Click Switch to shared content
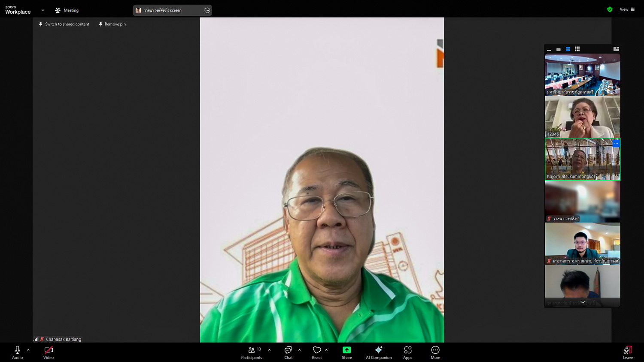Screen dimensions: 644x362 coord(64,24)
